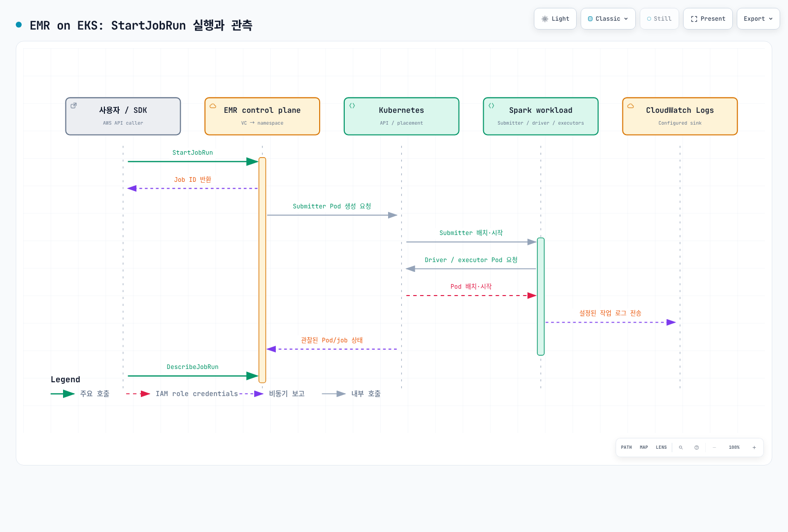
Task: Click the code brackets icon on Kubernetes card
Action: click(x=352, y=105)
